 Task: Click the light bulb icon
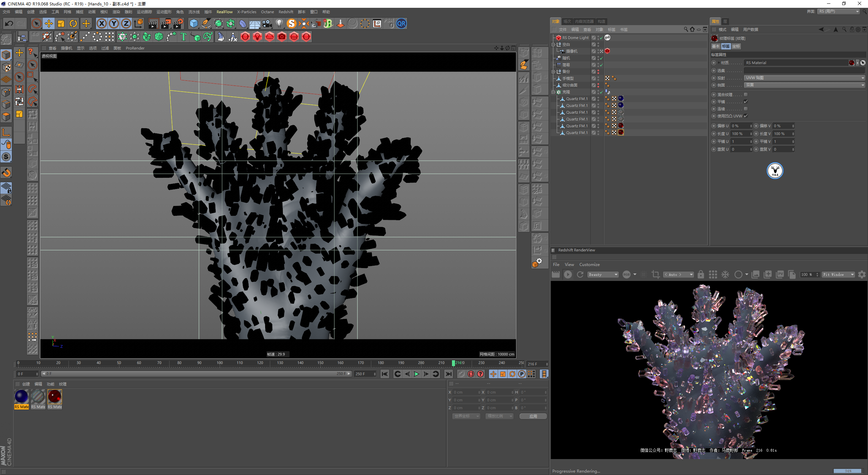pyautogui.click(x=279, y=23)
